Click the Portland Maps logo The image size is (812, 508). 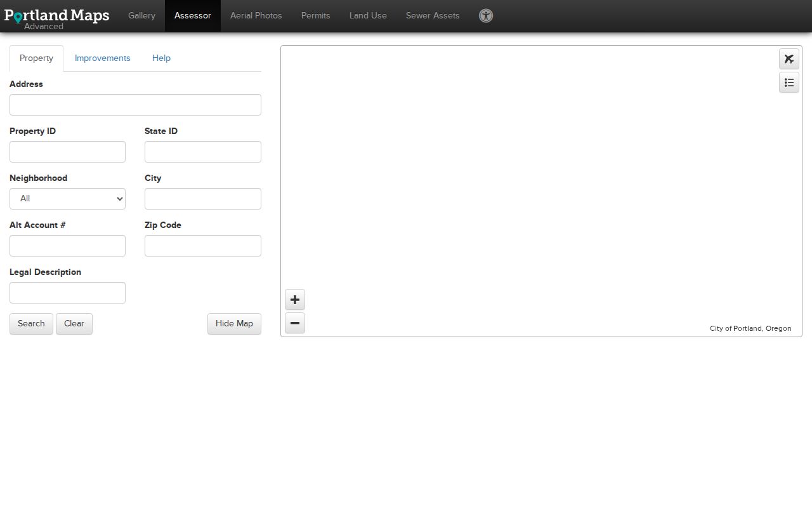coord(56,17)
